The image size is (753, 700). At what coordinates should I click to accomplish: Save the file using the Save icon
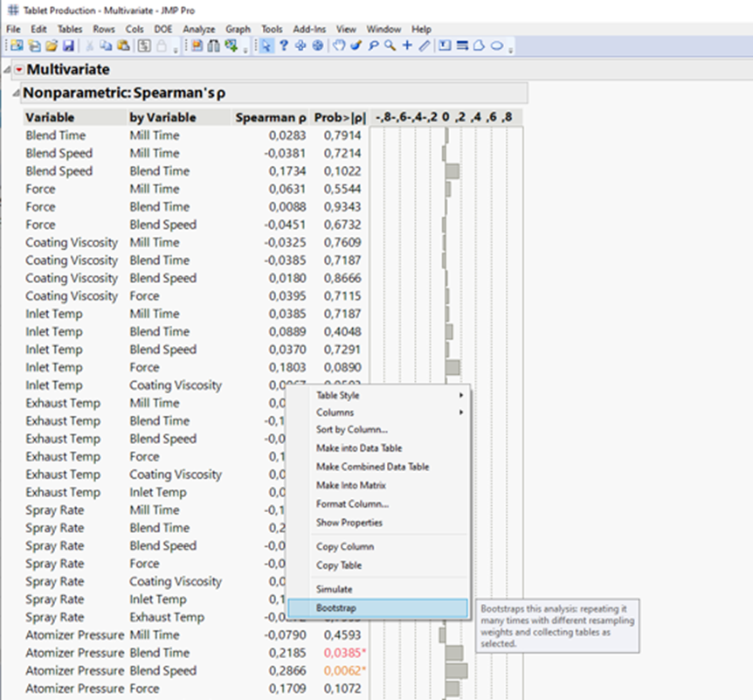[68, 45]
